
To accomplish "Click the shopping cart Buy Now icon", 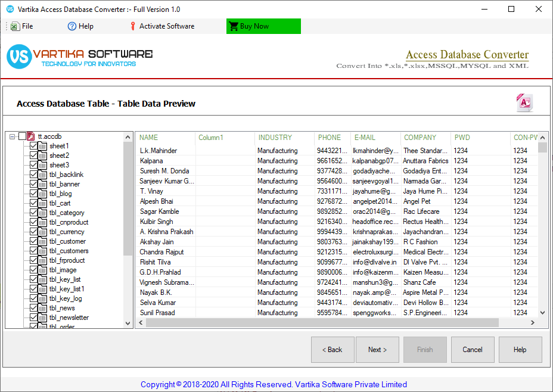I will tap(234, 26).
